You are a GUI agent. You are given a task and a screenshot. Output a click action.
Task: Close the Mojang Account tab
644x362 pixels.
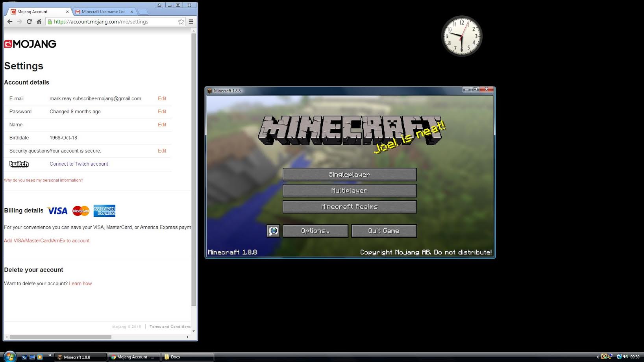click(67, 12)
